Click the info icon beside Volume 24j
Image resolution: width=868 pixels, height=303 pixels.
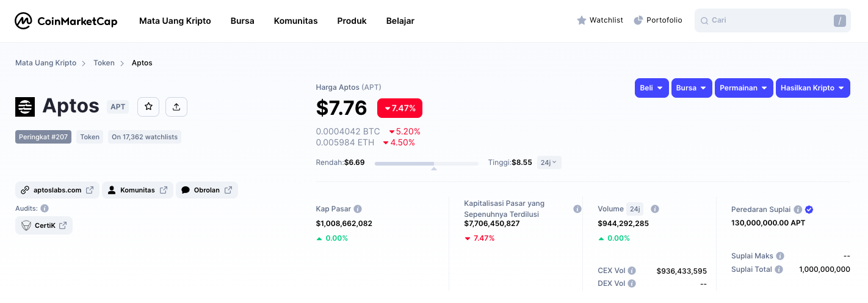655,209
